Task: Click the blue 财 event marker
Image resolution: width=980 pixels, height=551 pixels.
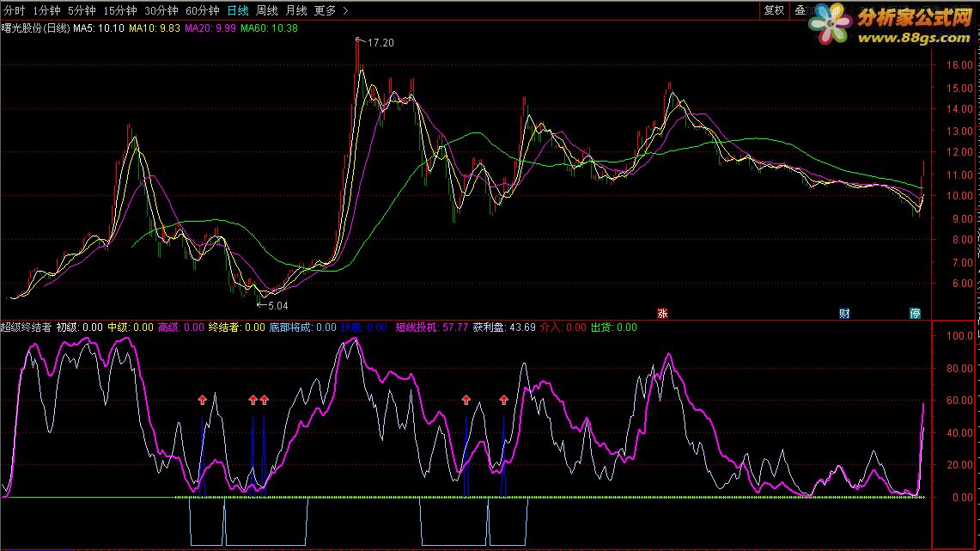Action: [x=844, y=314]
